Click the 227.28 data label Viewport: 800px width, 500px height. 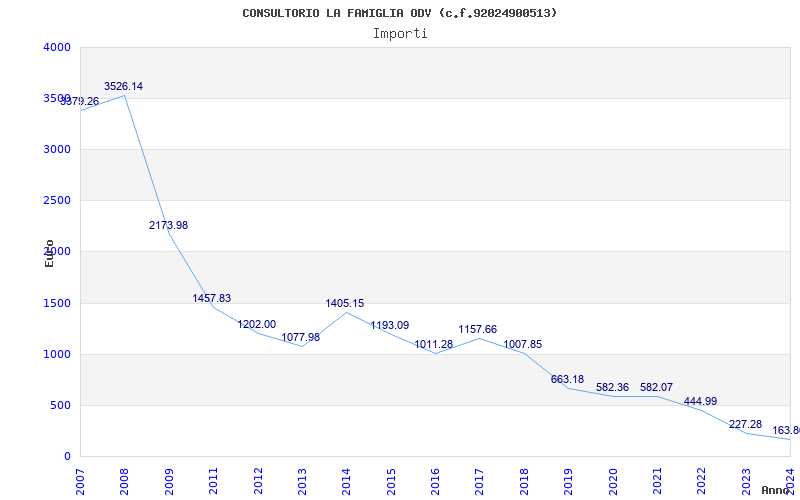pyautogui.click(x=745, y=425)
